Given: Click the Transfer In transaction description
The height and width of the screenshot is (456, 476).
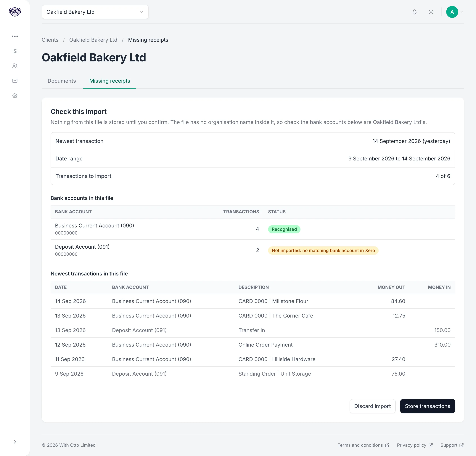Looking at the screenshot, I should pos(252,330).
